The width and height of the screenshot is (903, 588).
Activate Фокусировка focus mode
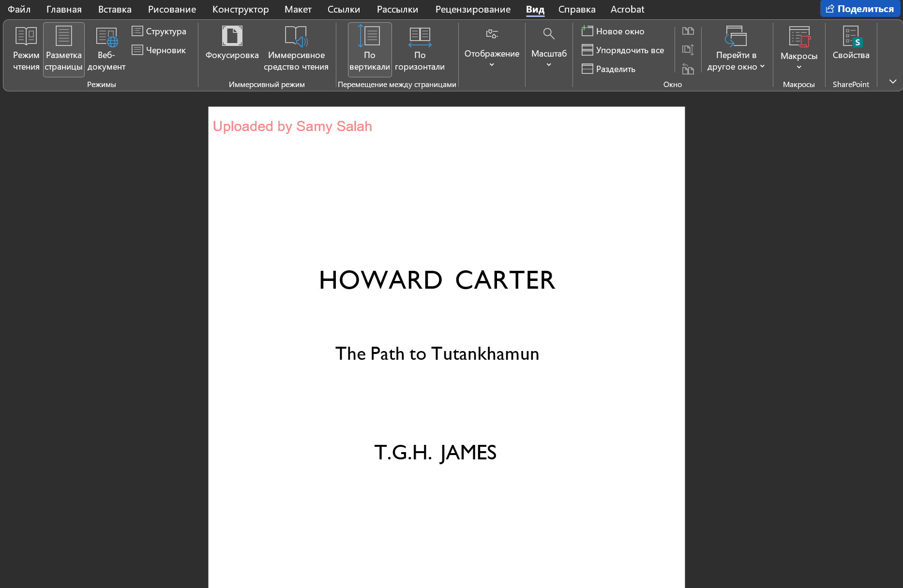point(232,44)
